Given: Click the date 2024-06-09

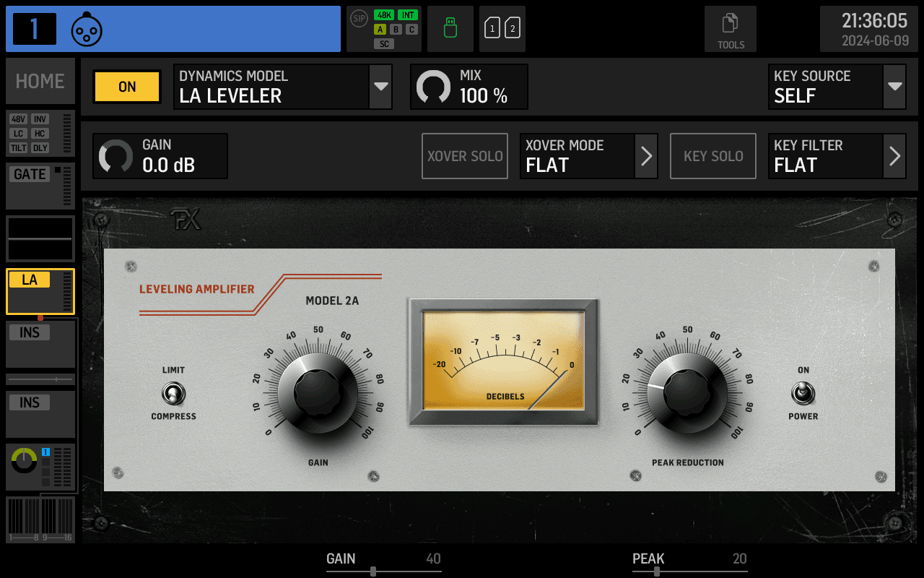Looking at the screenshot, I should pyautogui.click(x=875, y=41).
